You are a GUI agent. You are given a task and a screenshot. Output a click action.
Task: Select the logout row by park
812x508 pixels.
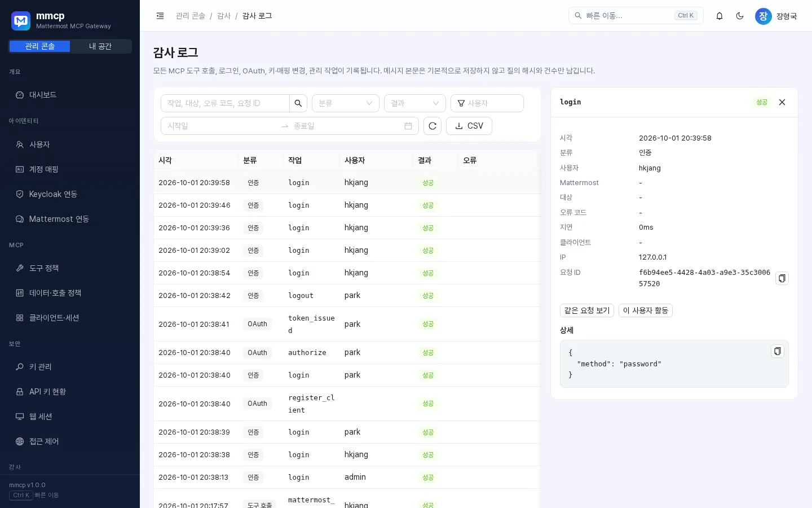pyautogui.click(x=347, y=296)
